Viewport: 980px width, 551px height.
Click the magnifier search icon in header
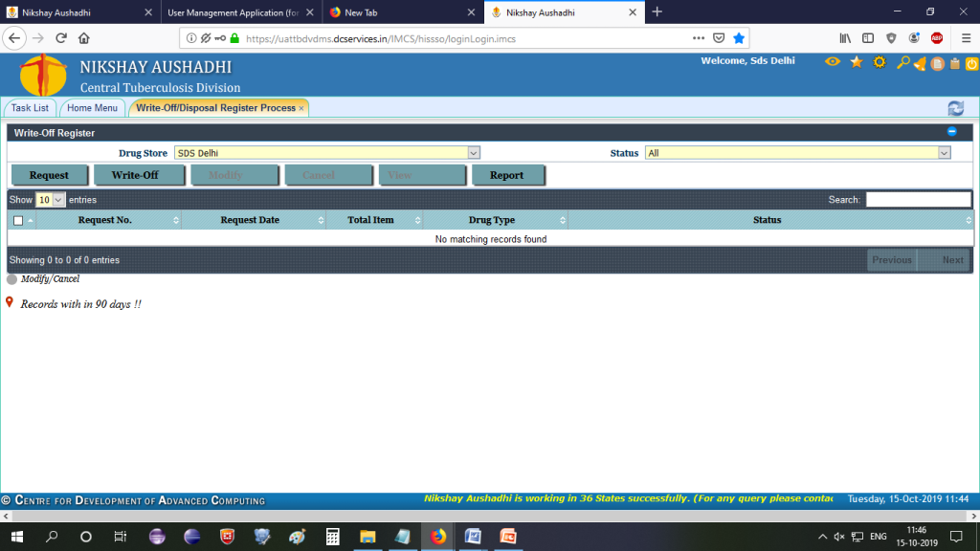pyautogui.click(x=902, y=62)
